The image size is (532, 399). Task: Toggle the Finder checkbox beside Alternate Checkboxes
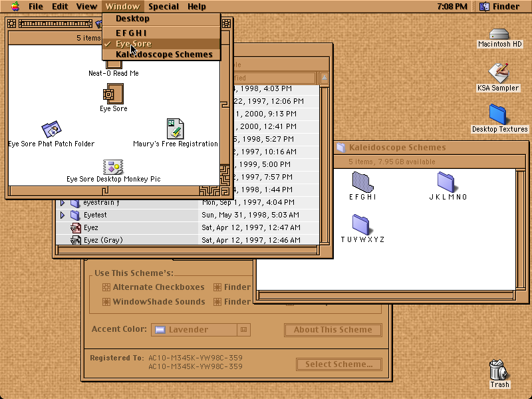(217, 287)
